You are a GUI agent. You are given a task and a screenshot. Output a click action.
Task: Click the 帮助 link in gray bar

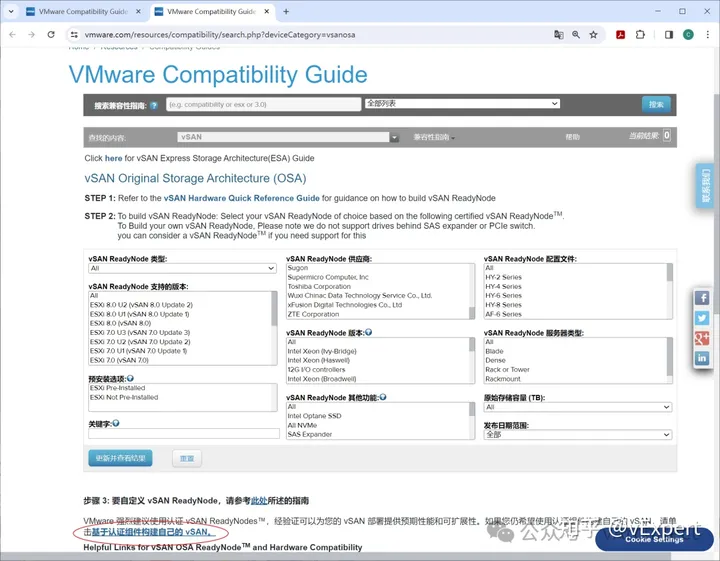click(572, 137)
